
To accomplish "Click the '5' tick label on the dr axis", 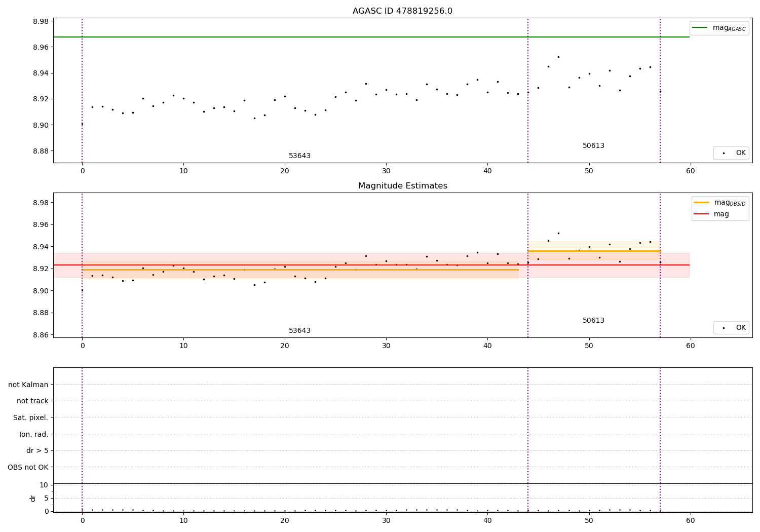I will click(x=46, y=498).
